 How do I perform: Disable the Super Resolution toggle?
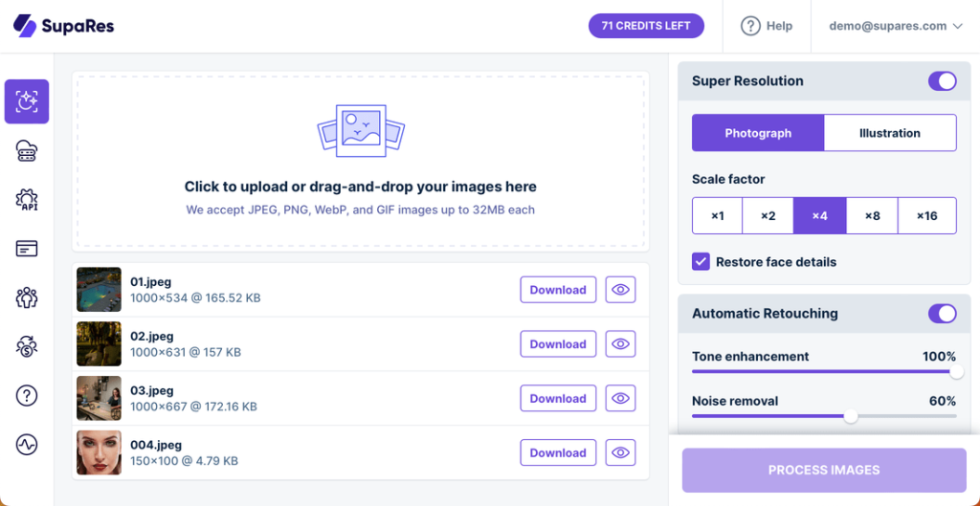942,81
